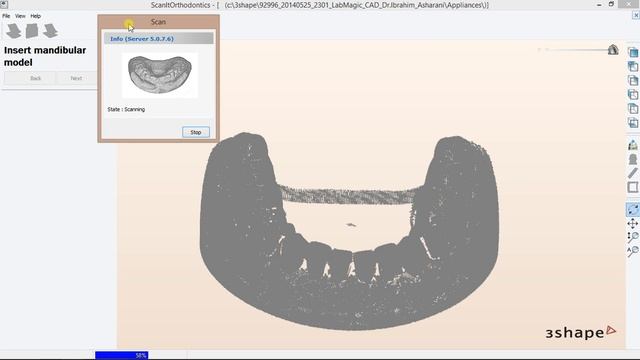640x360 pixels.
Task: Click the 'State : Scanning' status text
Action: [x=126, y=109]
